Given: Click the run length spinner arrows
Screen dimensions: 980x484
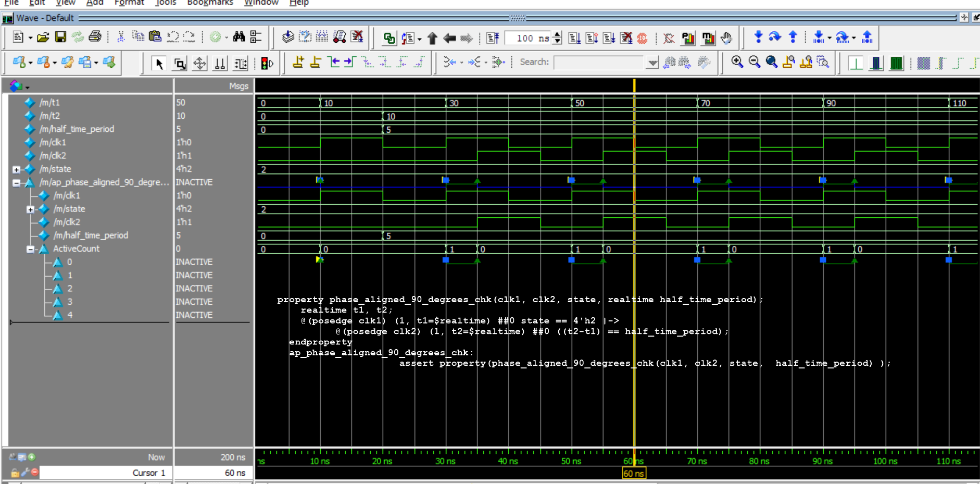Looking at the screenshot, I should point(557,38).
